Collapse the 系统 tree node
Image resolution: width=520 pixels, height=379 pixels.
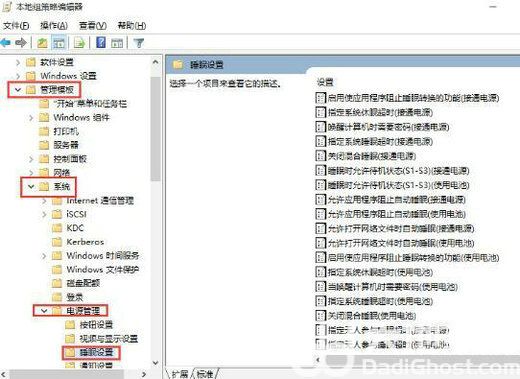(31, 186)
